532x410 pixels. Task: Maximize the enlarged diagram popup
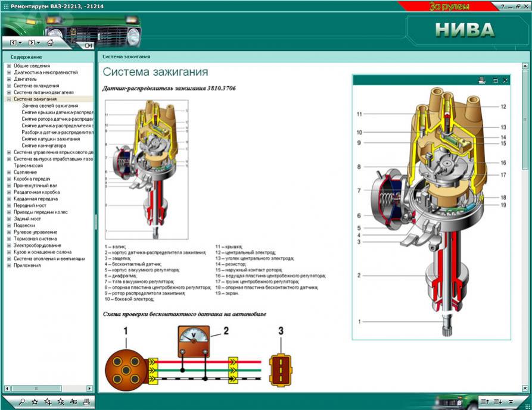[495, 80]
